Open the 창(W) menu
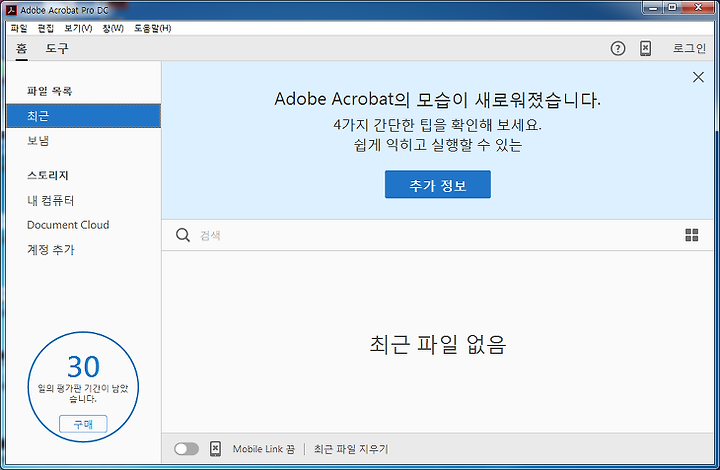Viewport: 720px width, 470px height. [113, 28]
